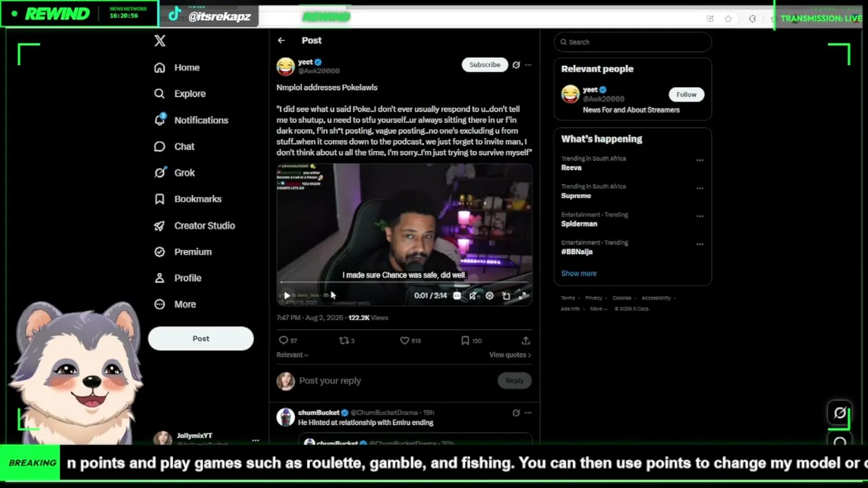868x488 pixels.
Task: Enter fullscreen on the video
Action: pyautogui.click(x=523, y=296)
